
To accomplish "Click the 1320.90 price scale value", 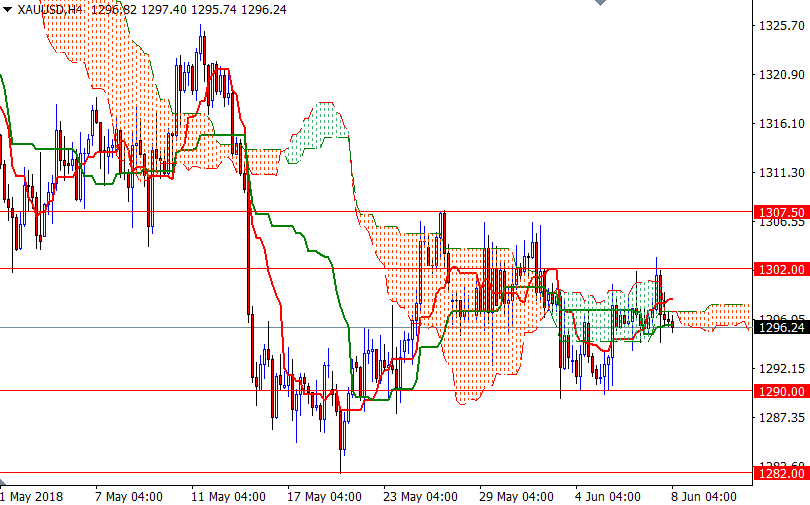I will [x=782, y=74].
